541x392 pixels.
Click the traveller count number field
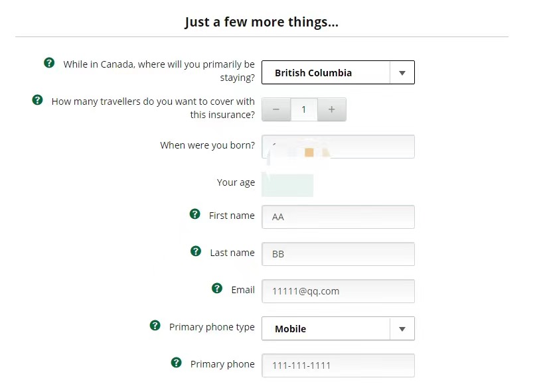[x=304, y=110]
